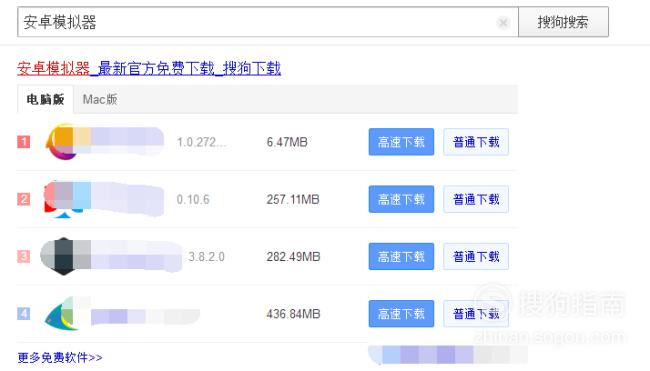This screenshot has height=371, width=650.
Task: Click the file size 282.49MB
Action: [x=293, y=257]
